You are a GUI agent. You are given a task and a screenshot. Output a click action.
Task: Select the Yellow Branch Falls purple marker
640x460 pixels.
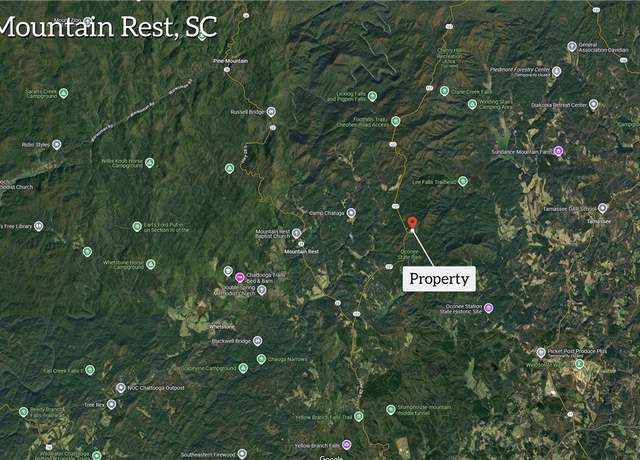(347, 444)
